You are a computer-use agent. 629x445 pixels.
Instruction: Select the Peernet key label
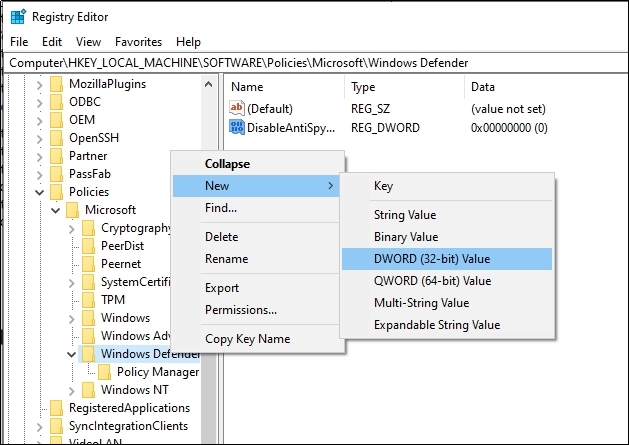(x=121, y=264)
